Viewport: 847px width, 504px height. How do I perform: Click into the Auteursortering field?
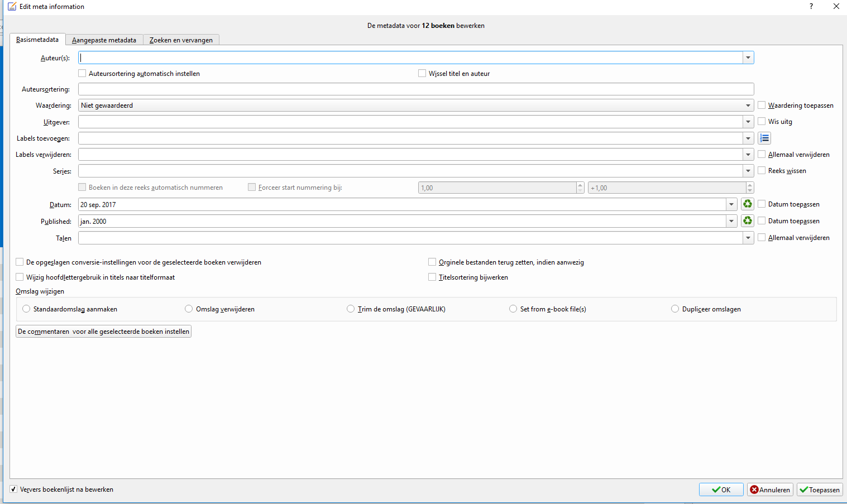pos(416,89)
